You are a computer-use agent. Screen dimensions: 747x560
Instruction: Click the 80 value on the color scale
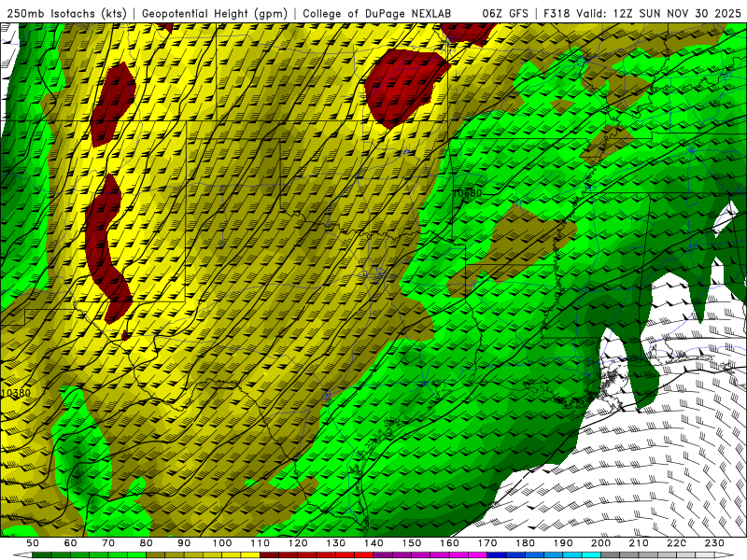pyautogui.click(x=147, y=543)
